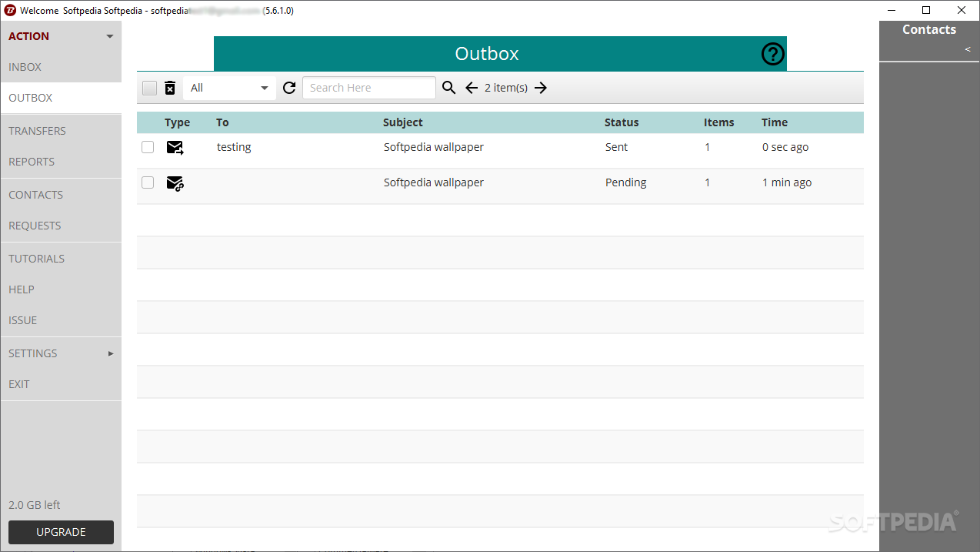Click the 'Sent' status cell
980x552 pixels.
point(617,147)
